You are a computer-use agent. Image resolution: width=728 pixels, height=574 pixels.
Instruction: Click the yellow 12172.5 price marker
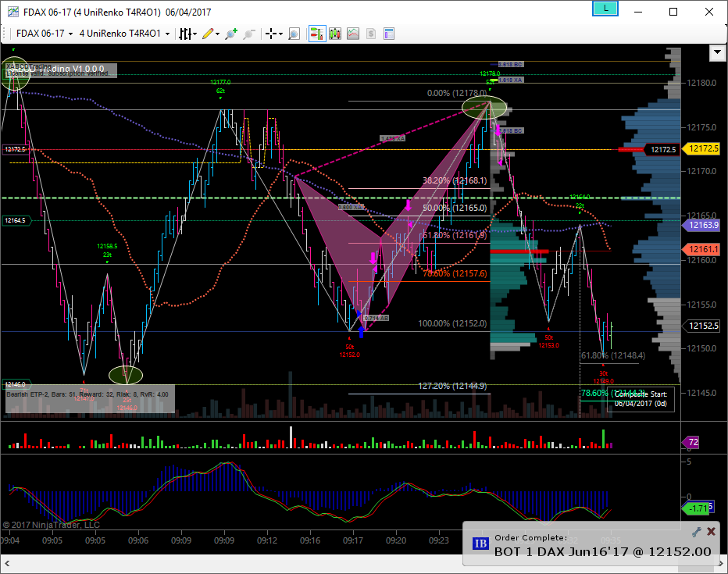[703, 148]
